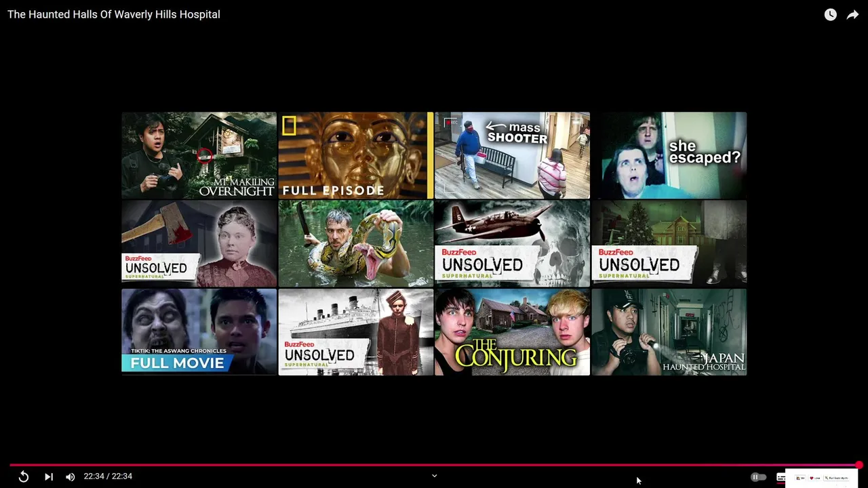Click the 22:34 / 22:34 time display

point(108,476)
